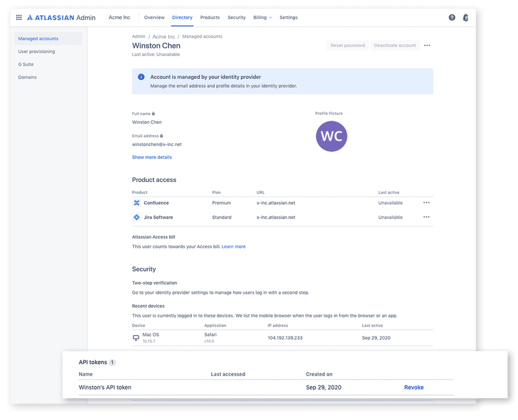Viewport: 518px width, 420px height.
Task: Click the Managed accounts breadcrumb link
Action: (x=202, y=36)
